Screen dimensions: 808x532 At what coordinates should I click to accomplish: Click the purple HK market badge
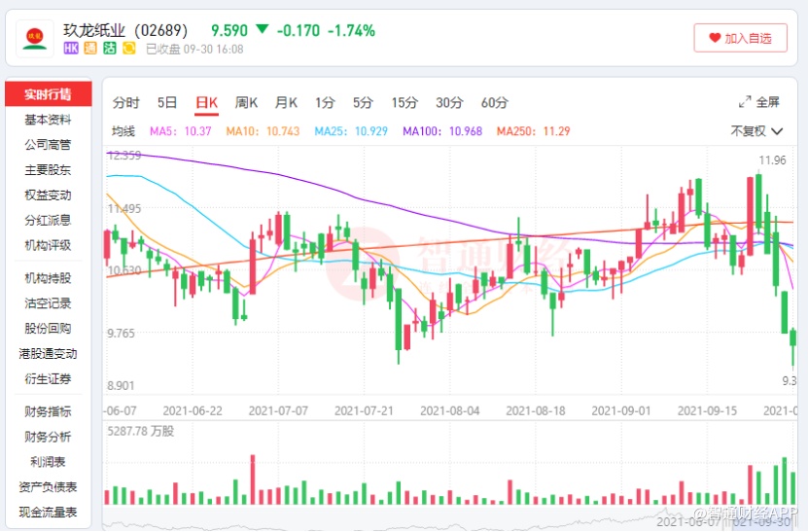pos(71,48)
